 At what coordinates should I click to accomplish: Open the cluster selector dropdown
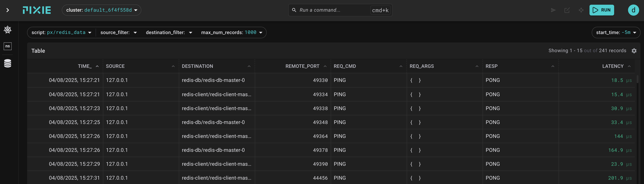point(102,10)
